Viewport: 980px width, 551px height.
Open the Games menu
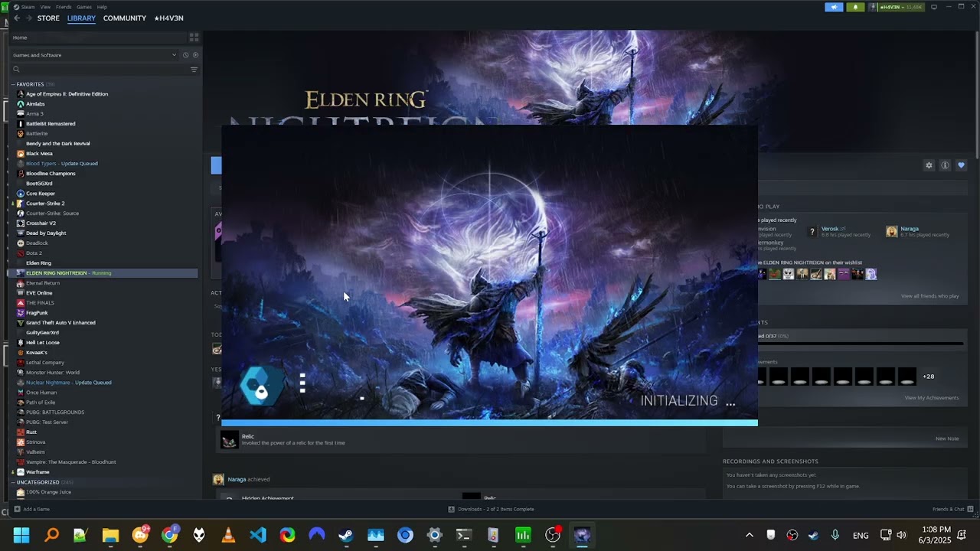pos(84,7)
